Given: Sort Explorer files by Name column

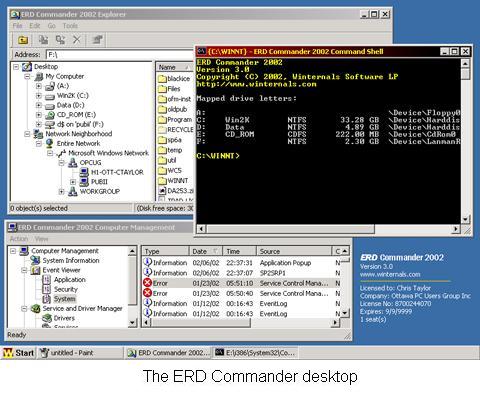Looking at the screenshot, I should click(174, 67).
